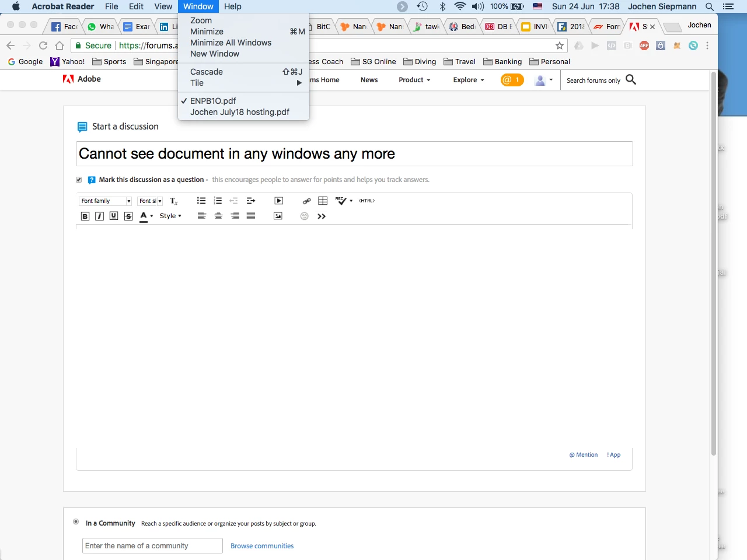Open the News forum link
747x560 pixels.
[369, 80]
